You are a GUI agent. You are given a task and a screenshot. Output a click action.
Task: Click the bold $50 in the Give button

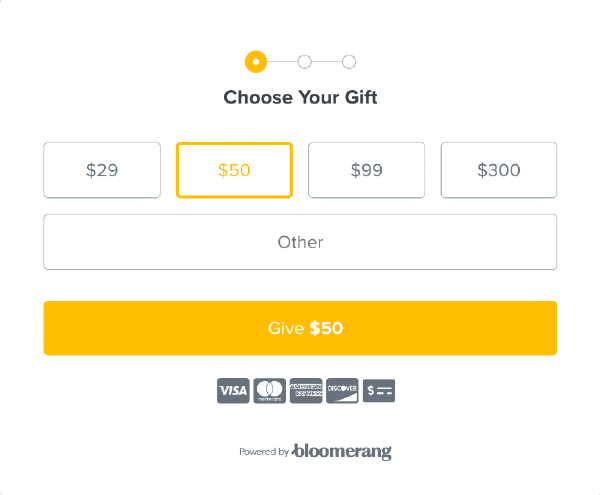tap(326, 328)
